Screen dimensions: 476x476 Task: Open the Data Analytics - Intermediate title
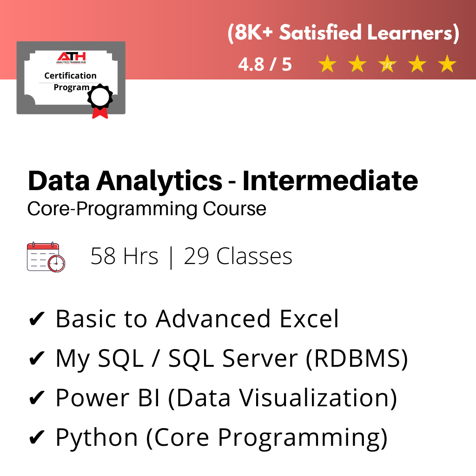tap(223, 181)
